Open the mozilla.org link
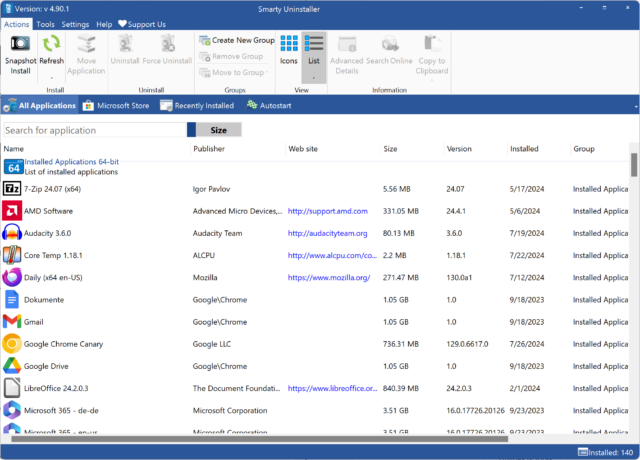Viewport: 640px width, 460px height. pyautogui.click(x=329, y=277)
